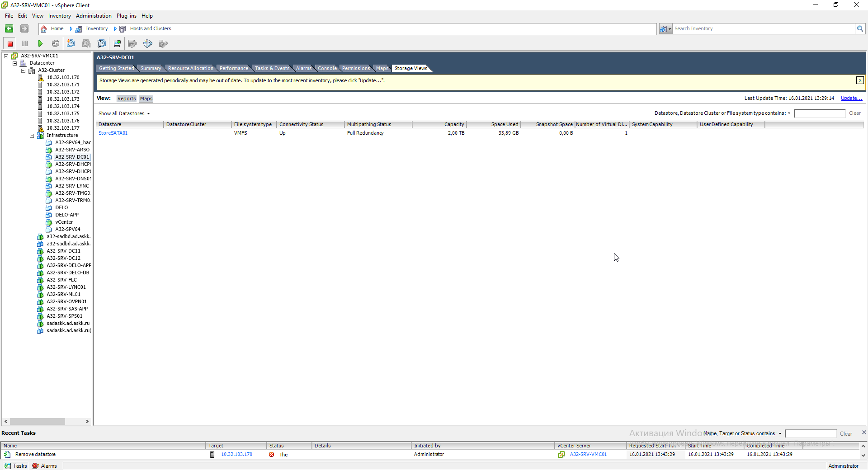This screenshot has height=470, width=868.
Task: Open the StoreSATA01 datastore link
Action: tap(113, 133)
